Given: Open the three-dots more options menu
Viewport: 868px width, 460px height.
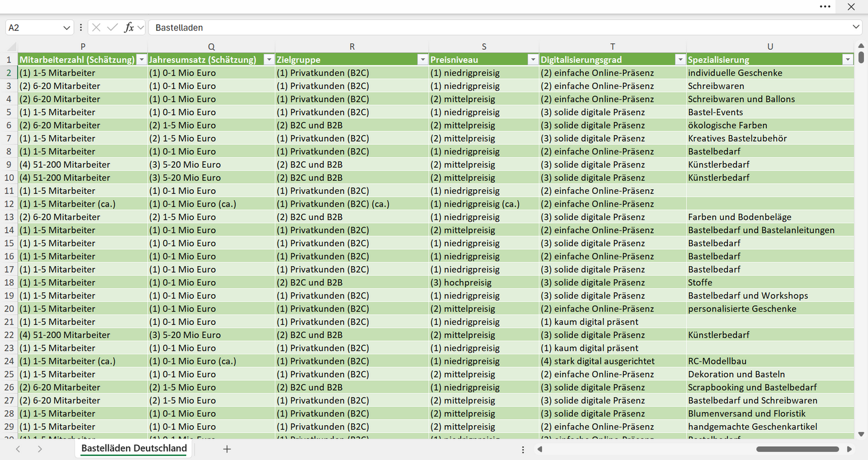Looking at the screenshot, I should 825,7.
